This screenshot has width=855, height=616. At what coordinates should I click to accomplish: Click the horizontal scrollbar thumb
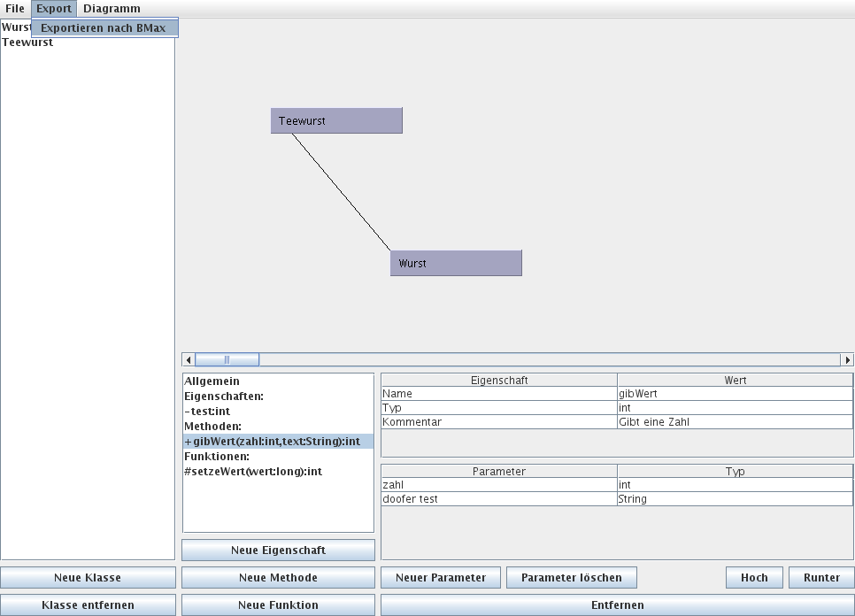227,359
